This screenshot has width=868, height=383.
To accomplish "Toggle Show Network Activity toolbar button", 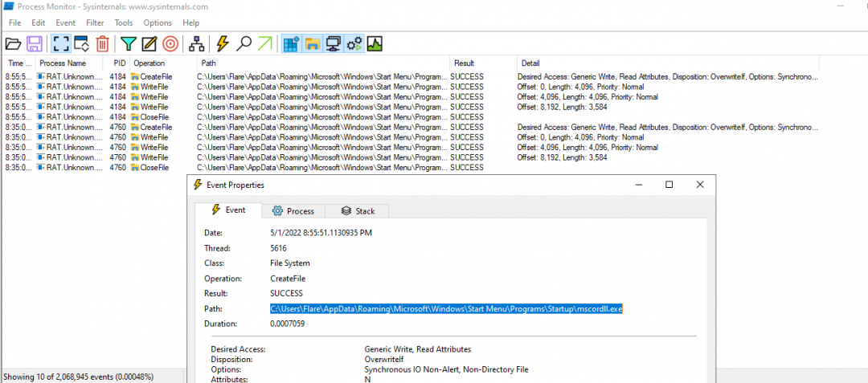I will point(333,43).
